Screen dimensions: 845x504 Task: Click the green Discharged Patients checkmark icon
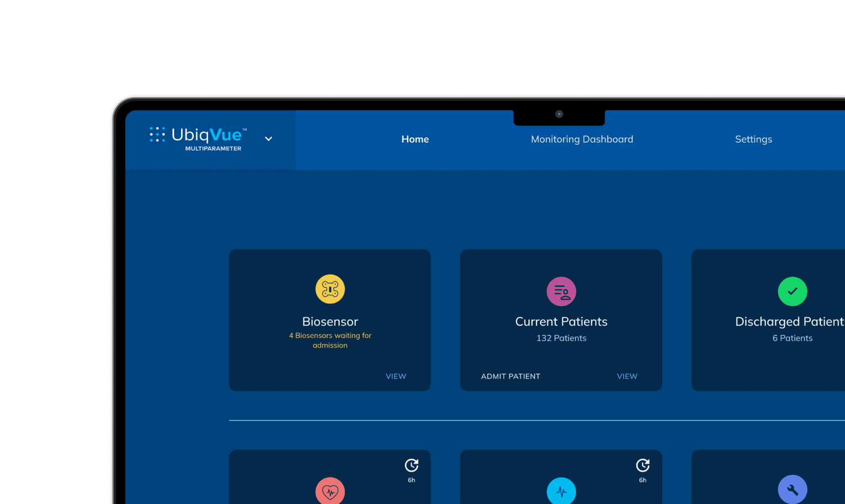tap(792, 291)
